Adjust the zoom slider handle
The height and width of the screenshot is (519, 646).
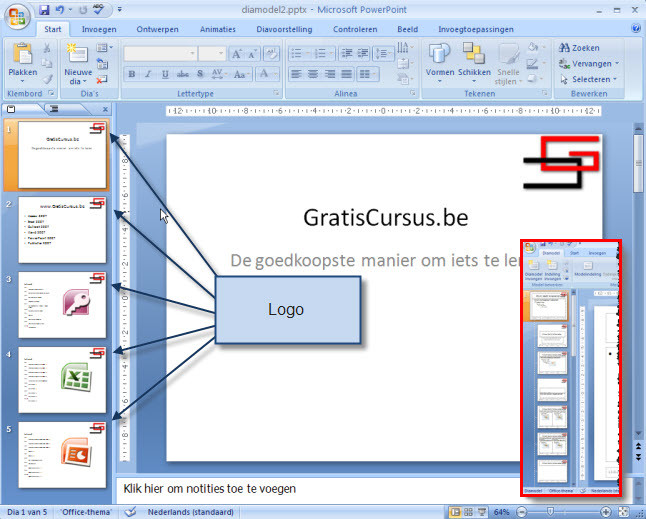(x=550, y=512)
